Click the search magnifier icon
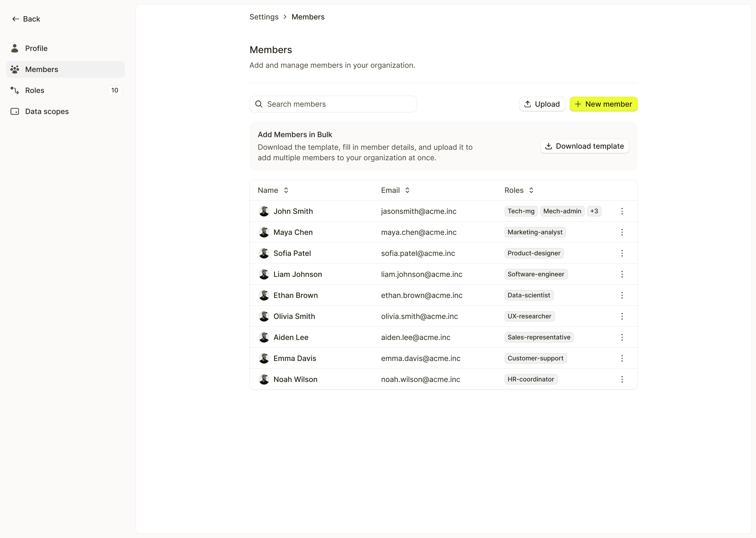 point(259,104)
